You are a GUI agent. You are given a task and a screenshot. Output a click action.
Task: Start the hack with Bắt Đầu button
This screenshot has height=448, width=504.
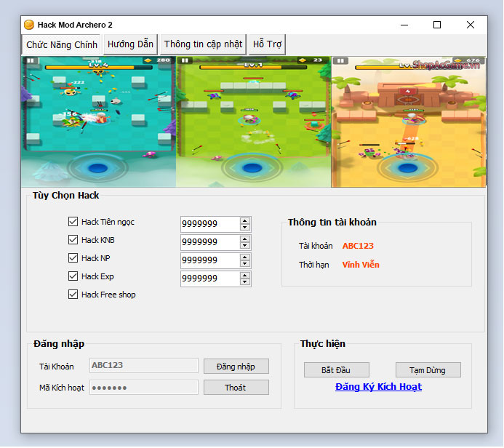336,370
